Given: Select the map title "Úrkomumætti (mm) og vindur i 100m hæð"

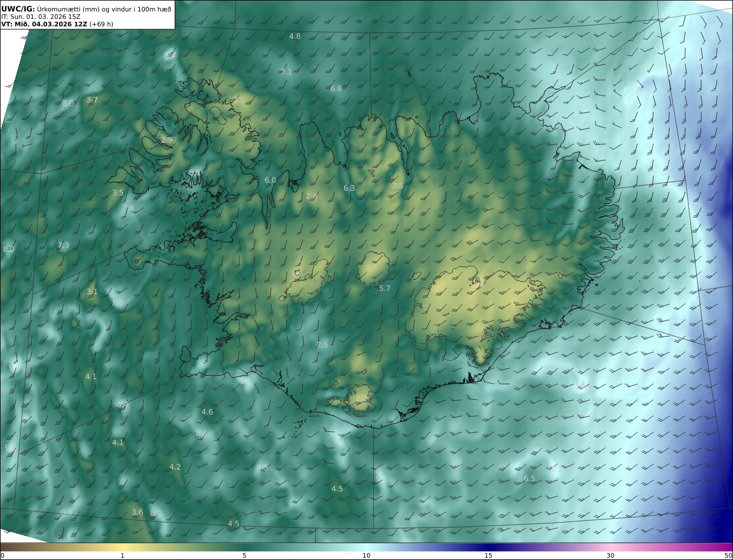Looking at the screenshot, I should pyautogui.click(x=104, y=9).
